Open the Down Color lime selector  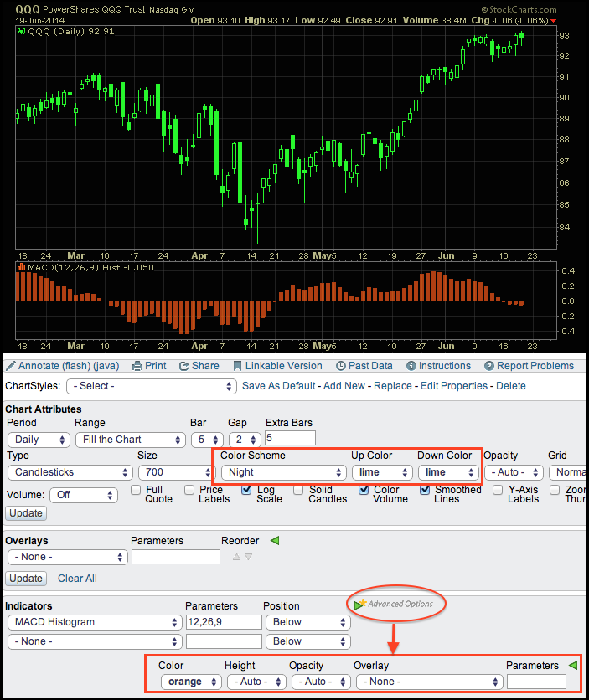pos(448,472)
